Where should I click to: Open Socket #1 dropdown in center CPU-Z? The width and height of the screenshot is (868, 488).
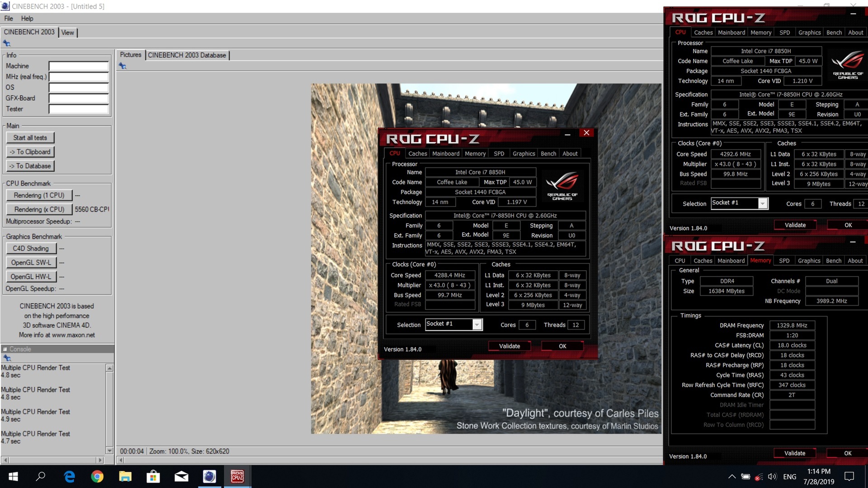[477, 324]
